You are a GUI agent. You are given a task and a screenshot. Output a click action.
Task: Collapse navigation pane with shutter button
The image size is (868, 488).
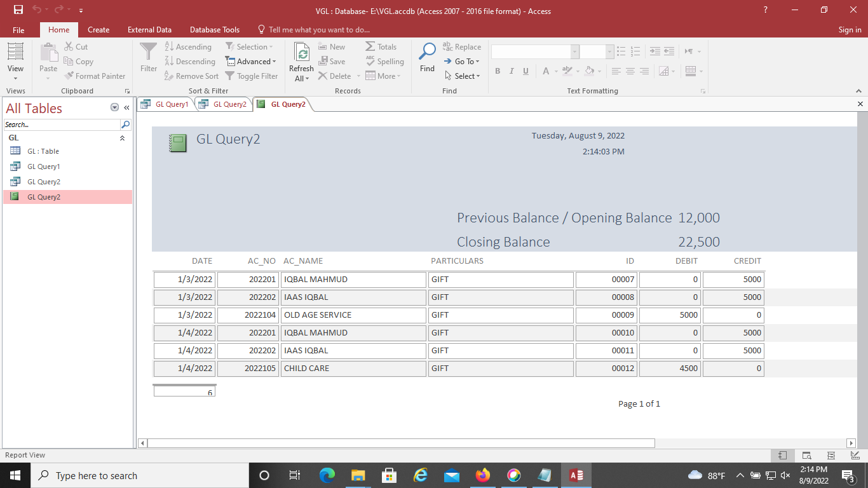(x=126, y=108)
